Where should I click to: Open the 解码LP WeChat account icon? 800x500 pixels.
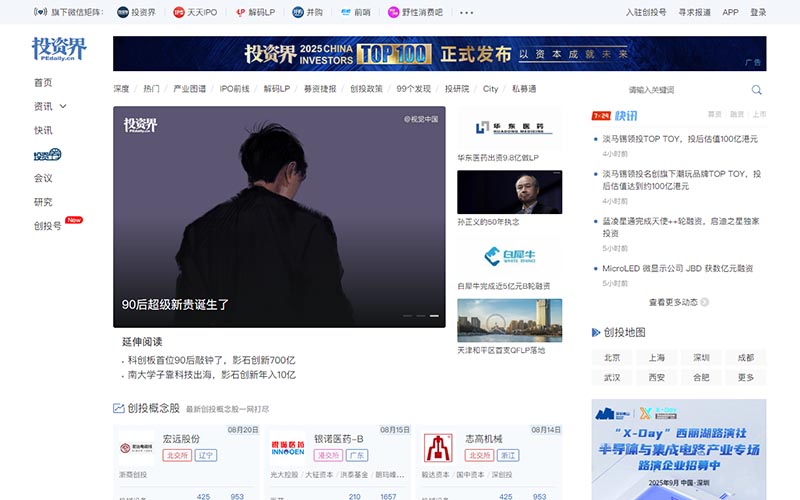[240, 12]
